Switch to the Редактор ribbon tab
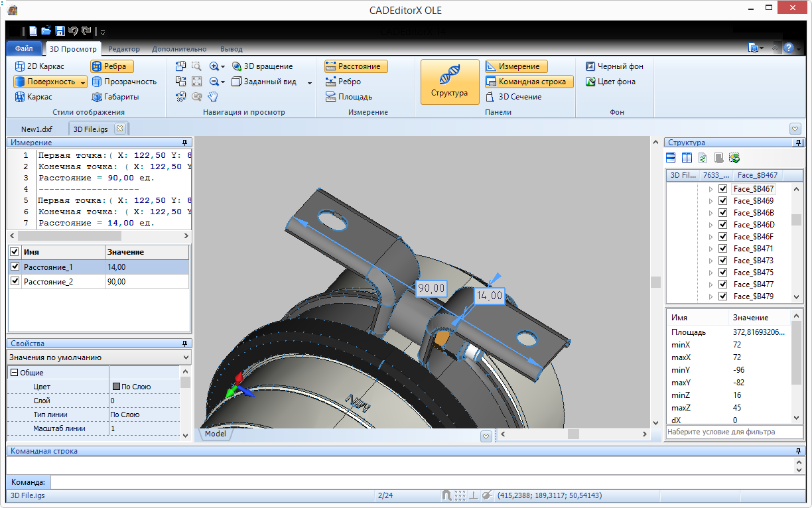812x508 pixels. pos(123,49)
